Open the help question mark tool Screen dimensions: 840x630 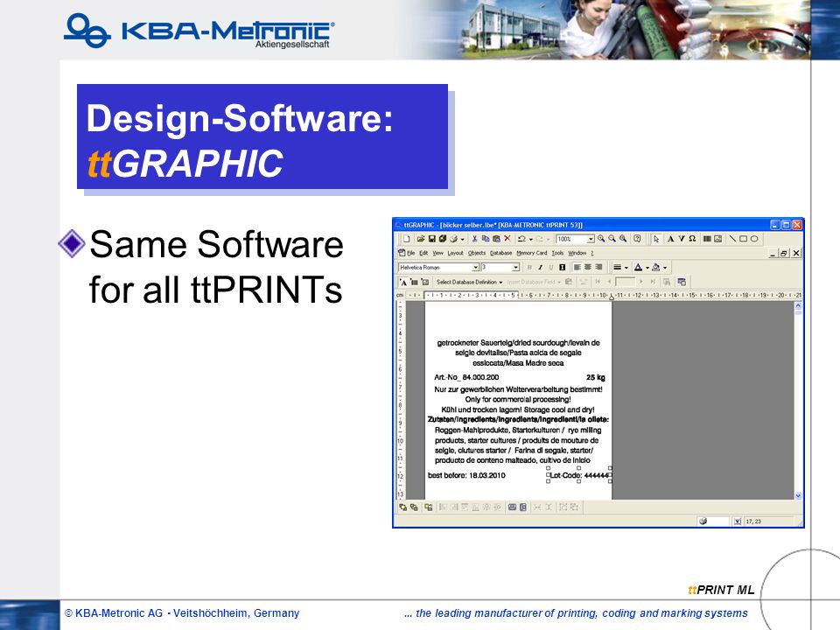pos(637,239)
